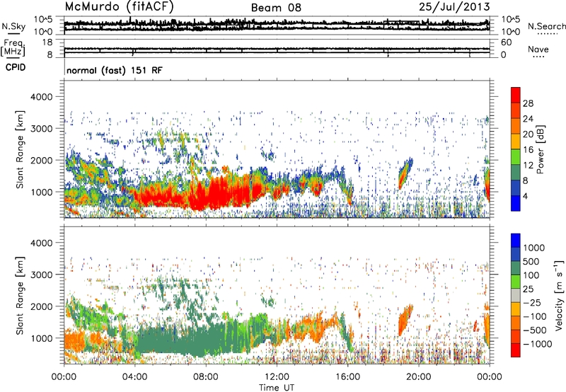Click the "-1000" label on the velocity colorbar
Screen dimensions: 566x392
click(x=538, y=344)
